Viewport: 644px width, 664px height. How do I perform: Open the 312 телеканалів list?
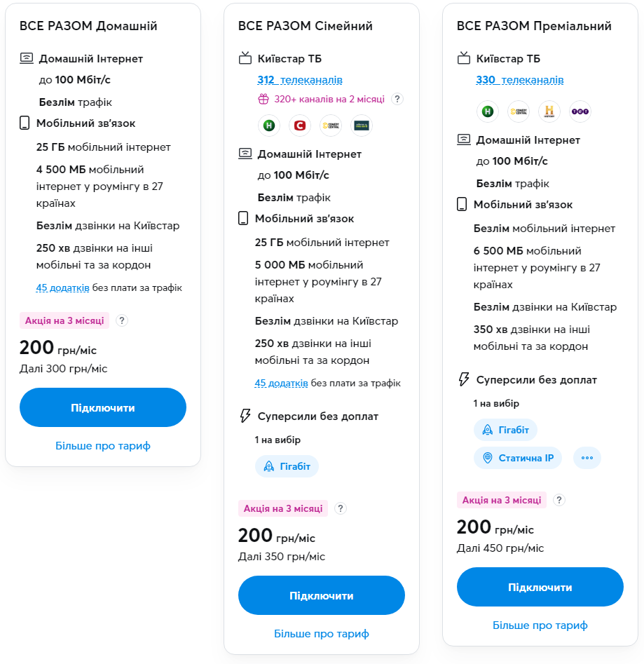coord(300,80)
